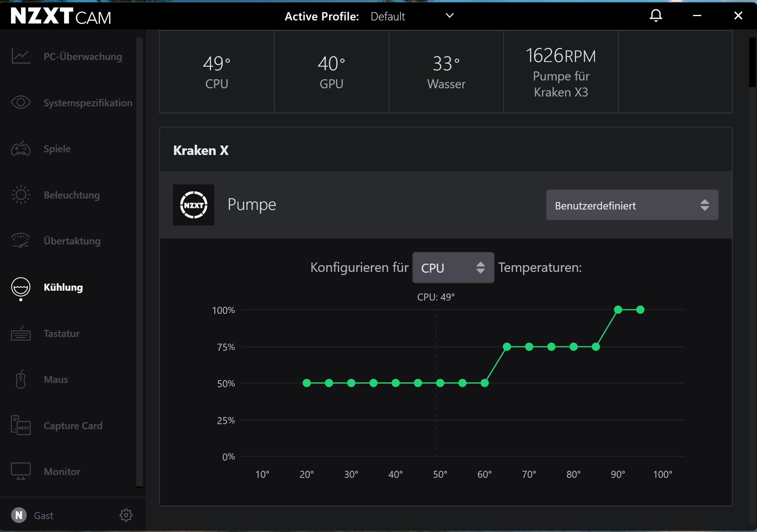The height and width of the screenshot is (532, 757).
Task: Open the Benutzerdefiniert pump mode dropdown
Action: [632, 205]
